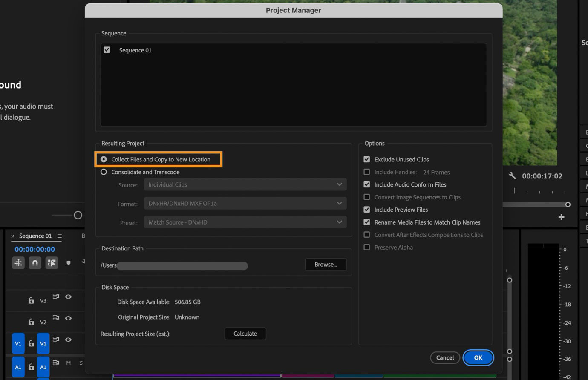The image size is (588, 380).
Task: Add a marker using the marker icon
Action: pyautogui.click(x=69, y=263)
